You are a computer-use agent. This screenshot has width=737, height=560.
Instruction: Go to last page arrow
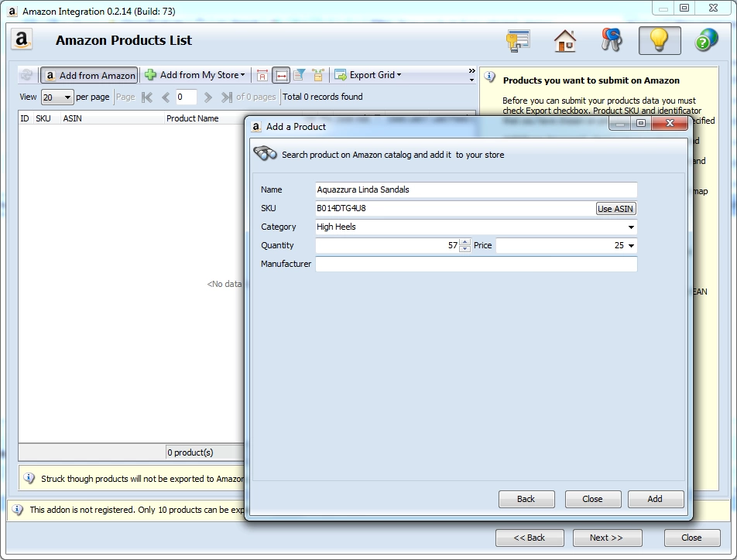point(227,97)
